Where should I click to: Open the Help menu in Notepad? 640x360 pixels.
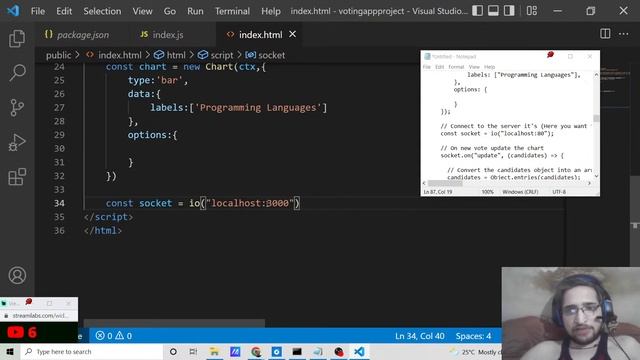489,67
